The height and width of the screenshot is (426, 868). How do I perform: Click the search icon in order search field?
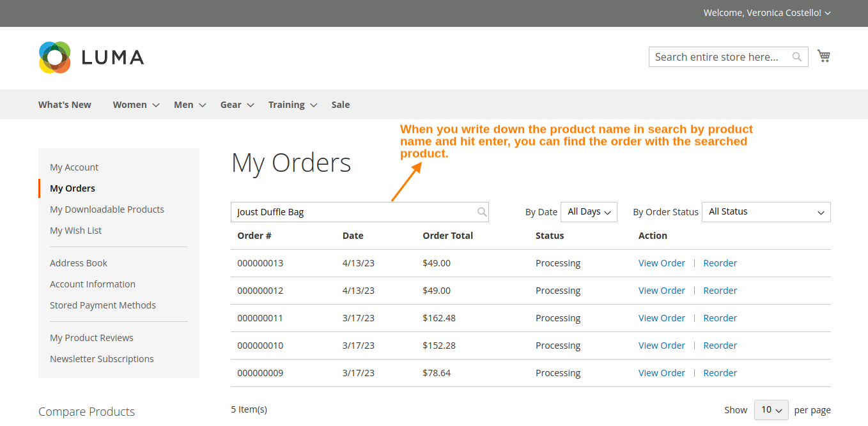tap(482, 211)
